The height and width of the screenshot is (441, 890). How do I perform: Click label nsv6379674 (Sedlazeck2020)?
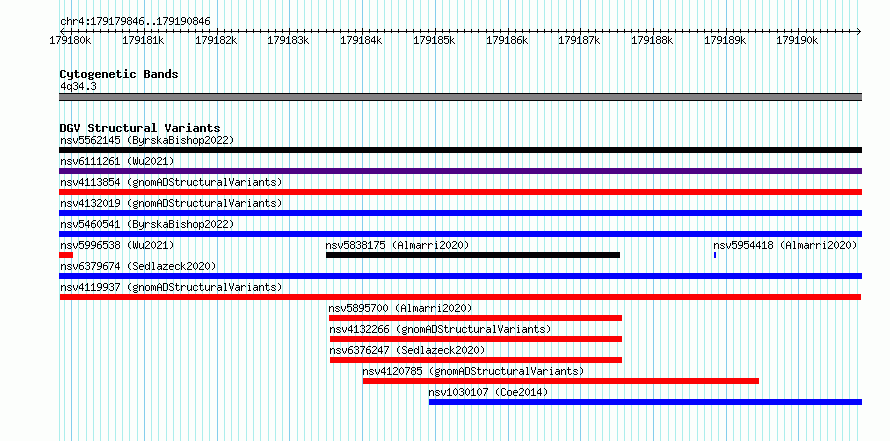[x=138, y=266]
